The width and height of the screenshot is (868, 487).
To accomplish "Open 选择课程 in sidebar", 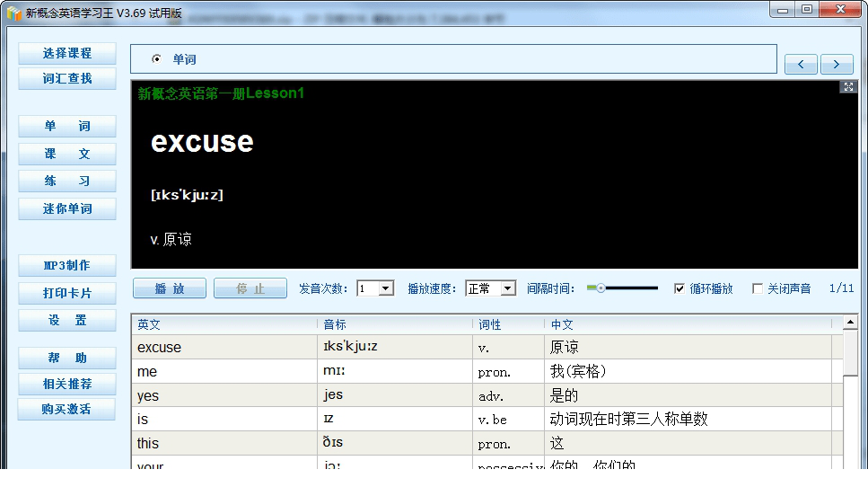I will pyautogui.click(x=67, y=53).
